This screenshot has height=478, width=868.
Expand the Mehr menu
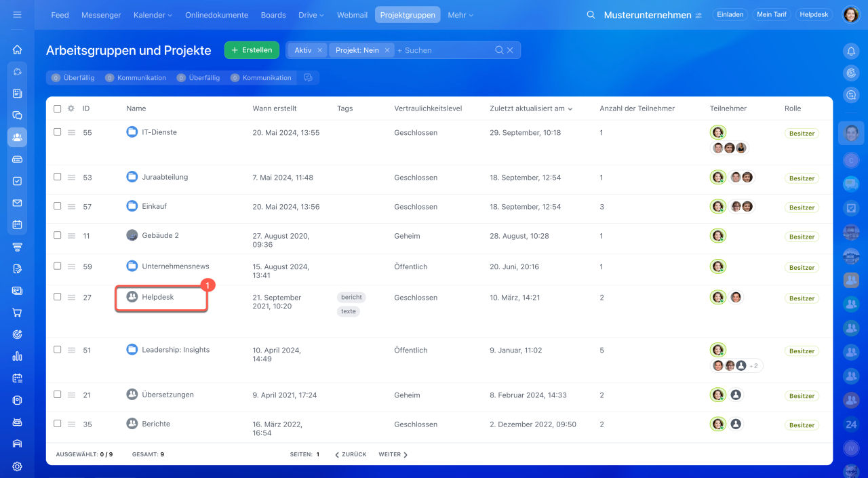pos(460,15)
